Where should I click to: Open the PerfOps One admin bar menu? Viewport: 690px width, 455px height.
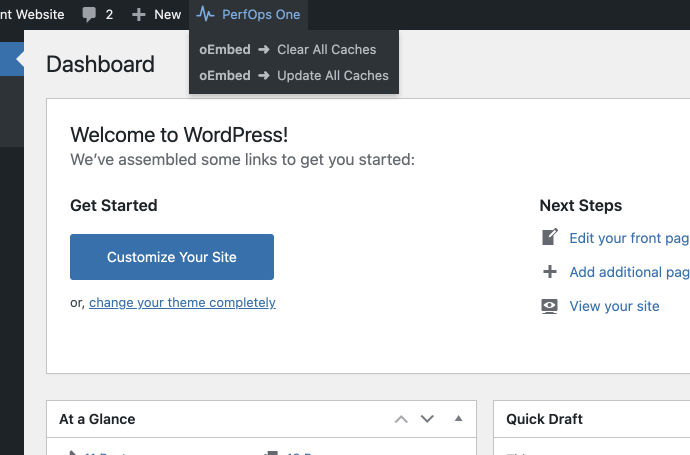pos(249,15)
